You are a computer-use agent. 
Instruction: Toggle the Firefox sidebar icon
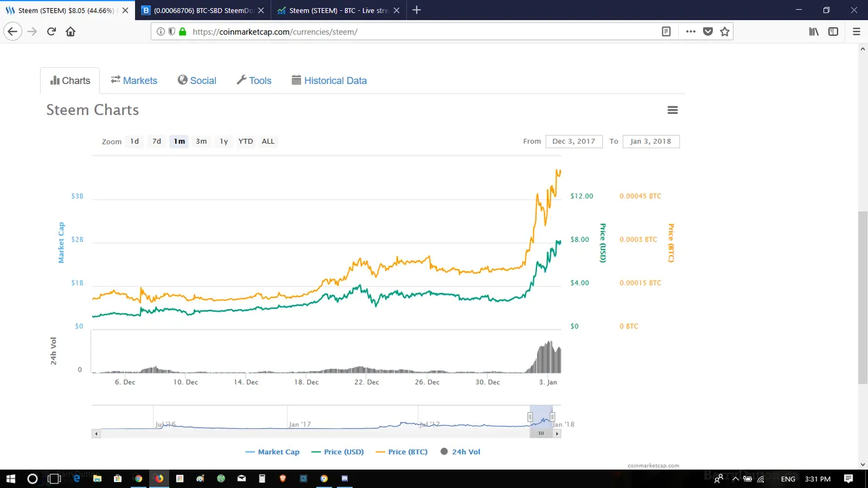click(833, 31)
